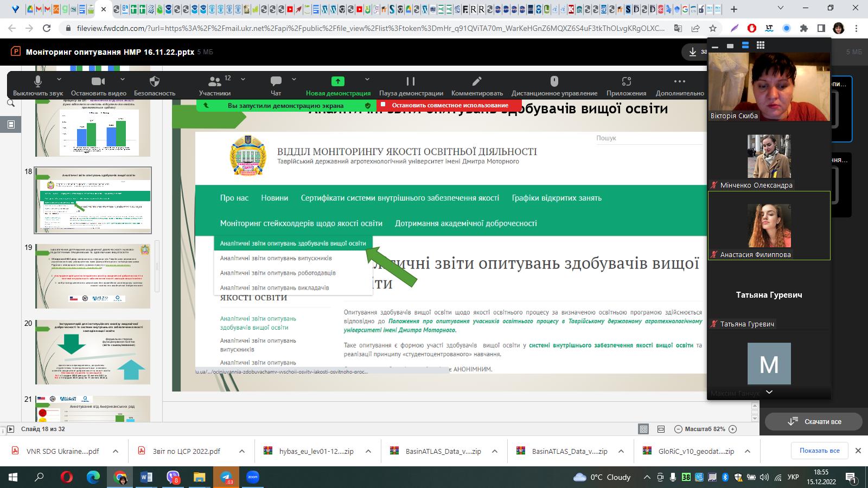The image size is (868, 488).
Task: Open Zoom Apps (Приложения)
Action: [626, 86]
